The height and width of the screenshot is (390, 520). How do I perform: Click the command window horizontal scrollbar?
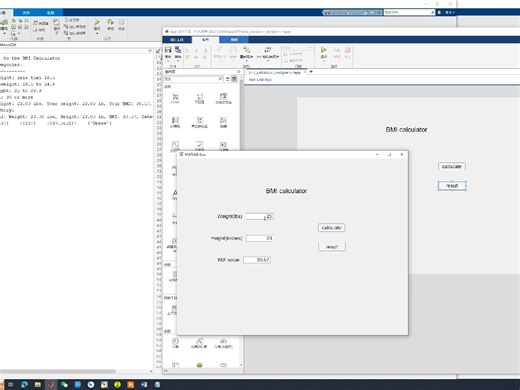[58, 371]
